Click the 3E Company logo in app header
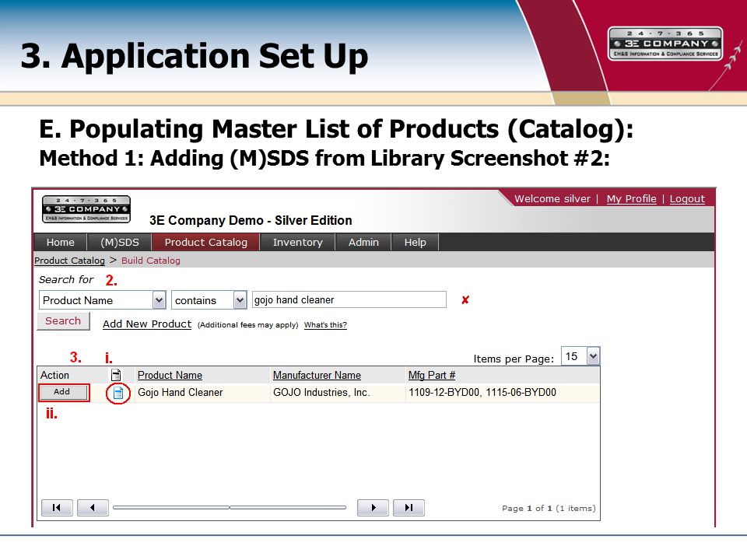Viewport: 747px width, 560px height. [x=86, y=209]
